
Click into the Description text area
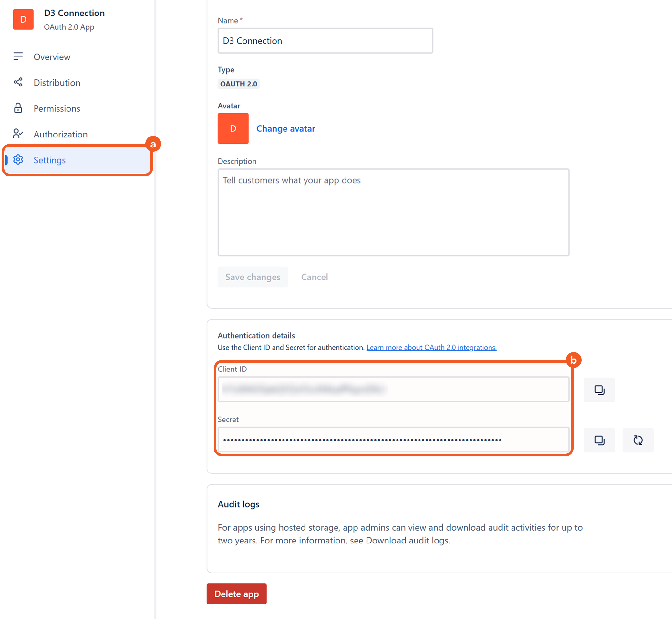tap(393, 212)
